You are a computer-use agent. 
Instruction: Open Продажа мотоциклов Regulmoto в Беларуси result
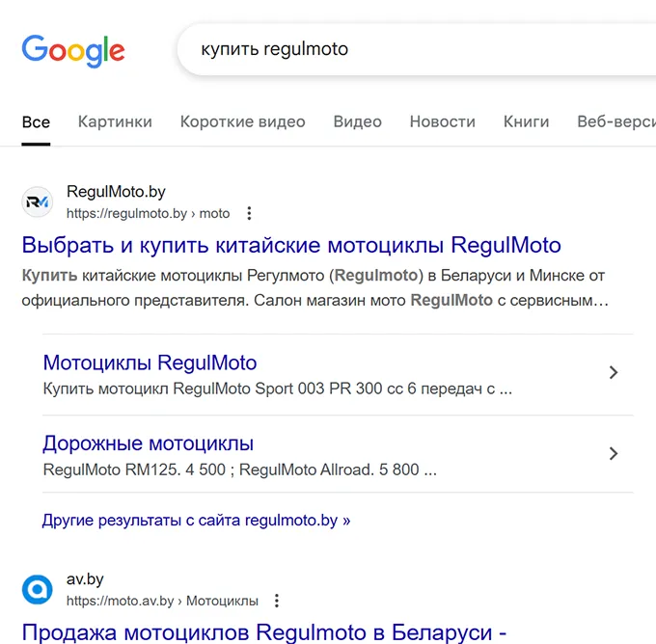[x=264, y=632]
